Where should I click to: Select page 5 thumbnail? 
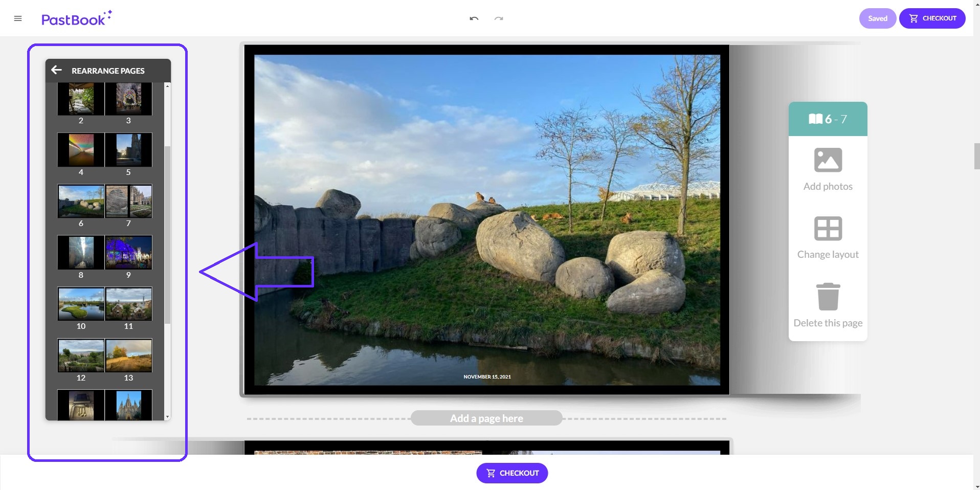128,150
